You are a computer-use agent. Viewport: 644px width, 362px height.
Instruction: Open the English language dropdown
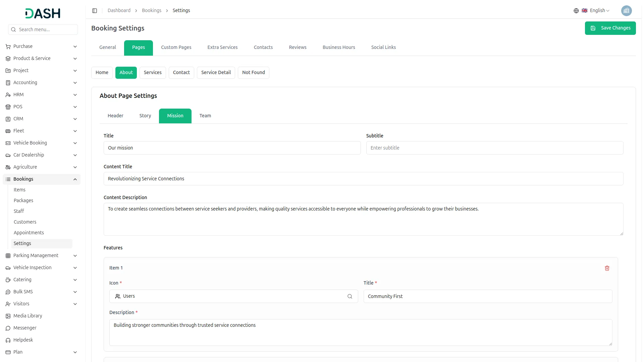pos(599,11)
